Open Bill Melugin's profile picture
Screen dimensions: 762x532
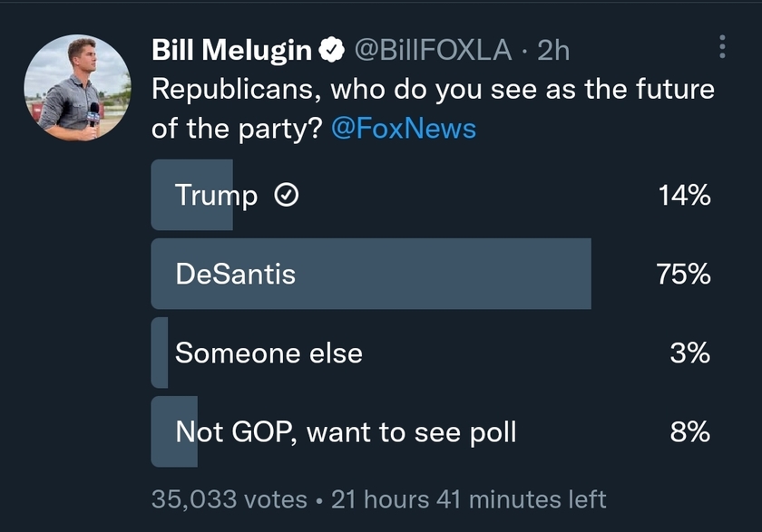(x=77, y=88)
